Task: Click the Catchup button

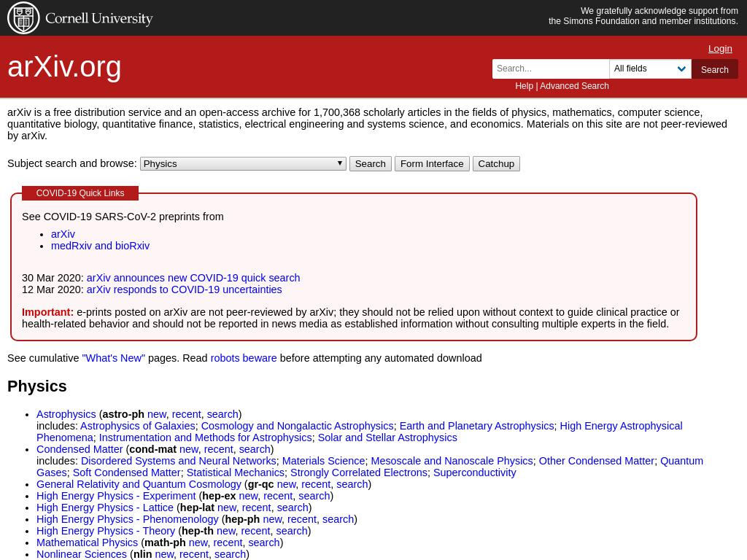Action: tap(496, 163)
